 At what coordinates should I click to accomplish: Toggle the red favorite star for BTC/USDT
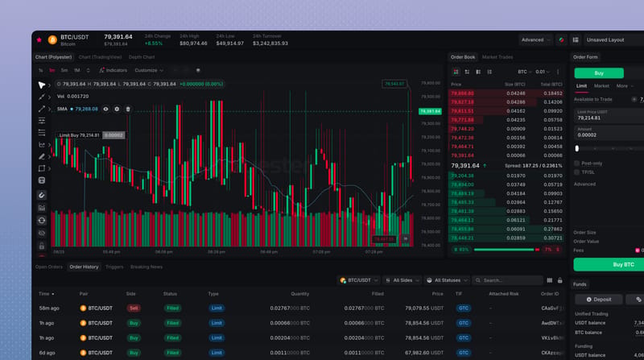(39, 39)
